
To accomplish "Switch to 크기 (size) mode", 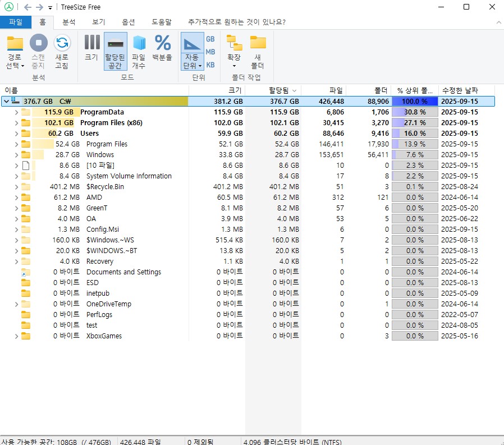I will pos(92,48).
